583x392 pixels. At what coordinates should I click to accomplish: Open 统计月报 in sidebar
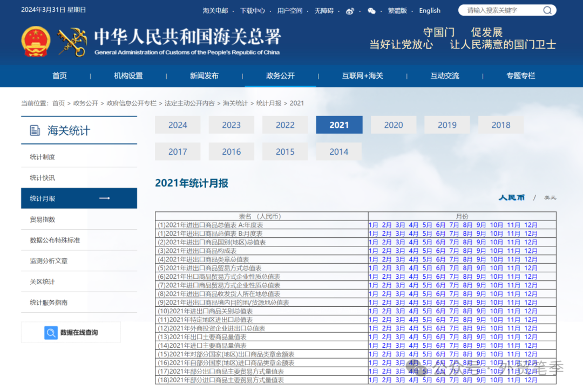point(79,198)
